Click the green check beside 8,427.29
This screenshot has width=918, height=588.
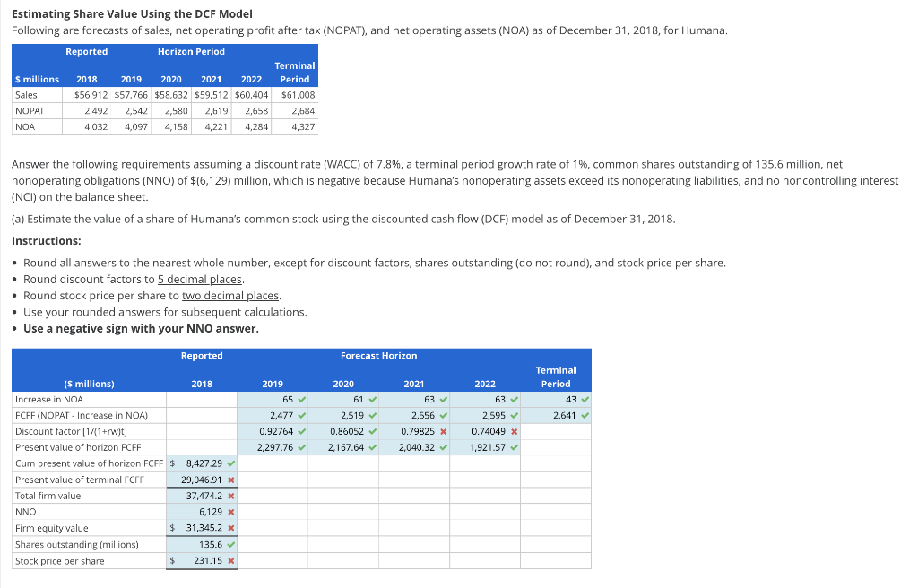231,463
